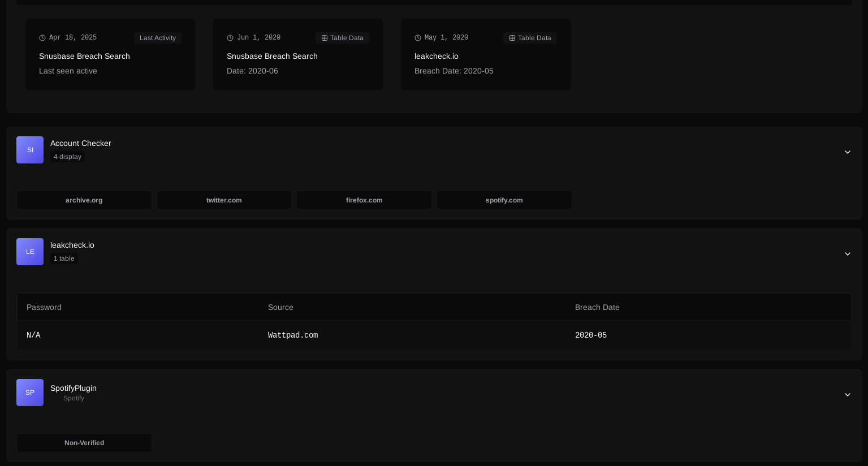This screenshot has width=868, height=466.
Task: Click 'Date: 2020-06' text
Action: tap(252, 71)
